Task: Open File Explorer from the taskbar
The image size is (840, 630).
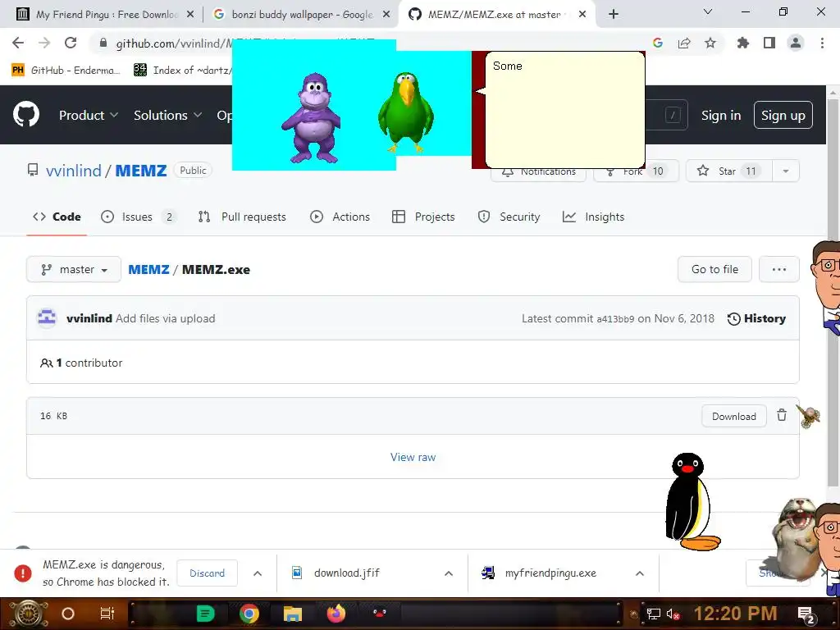Action: tap(293, 614)
